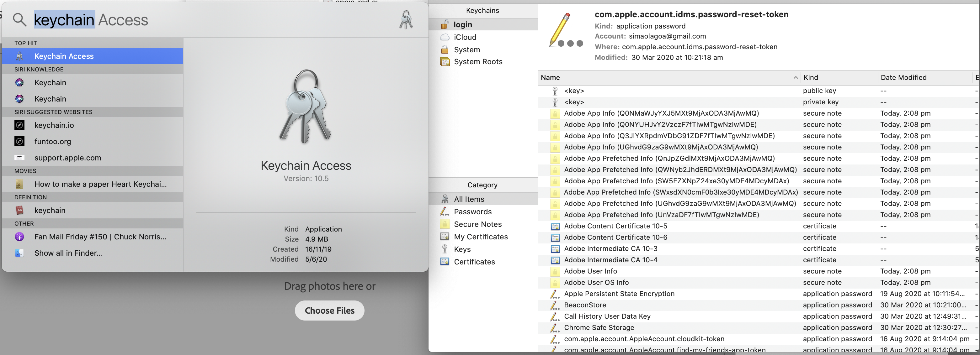Choose Show all in Finder
This screenshot has width=980, height=355.
coord(68,253)
